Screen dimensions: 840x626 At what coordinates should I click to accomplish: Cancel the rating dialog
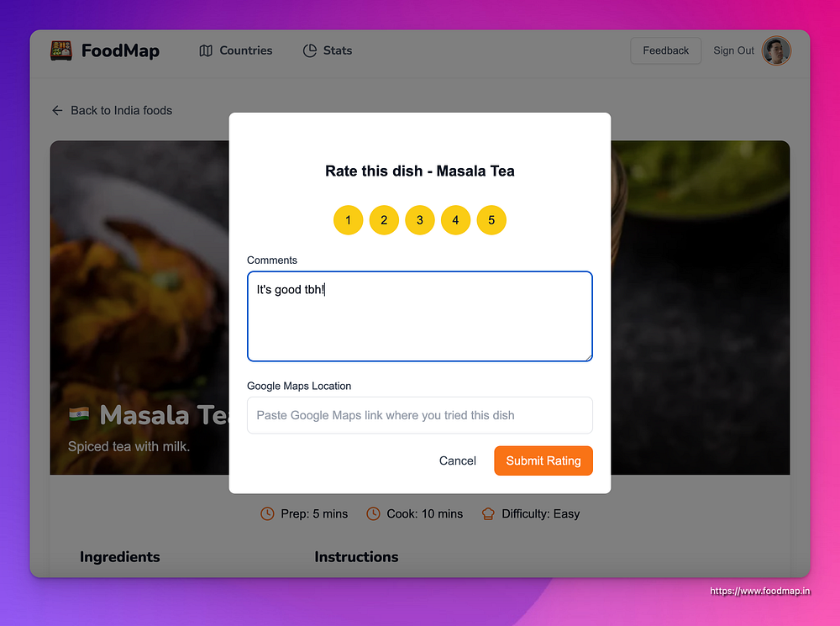pos(458,461)
